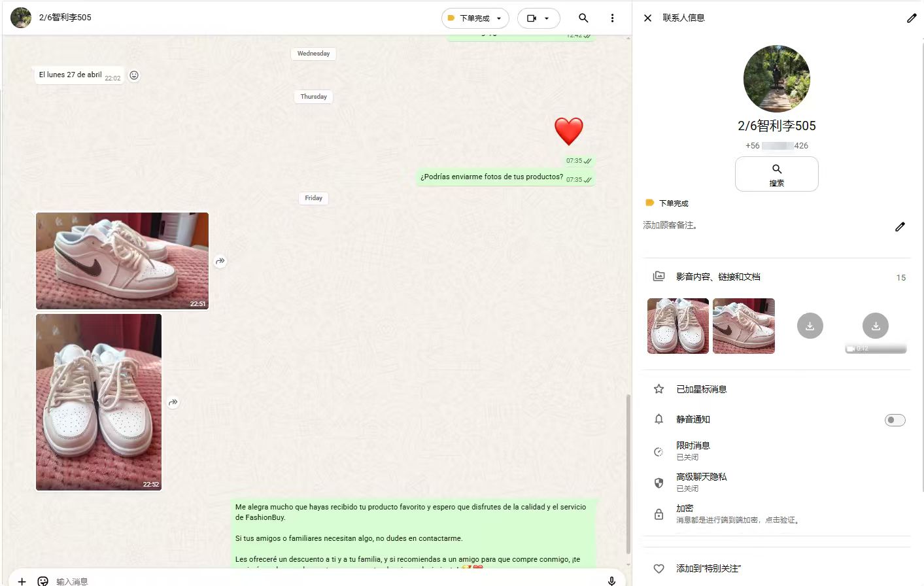Open the three-dot chat menu

pos(612,18)
